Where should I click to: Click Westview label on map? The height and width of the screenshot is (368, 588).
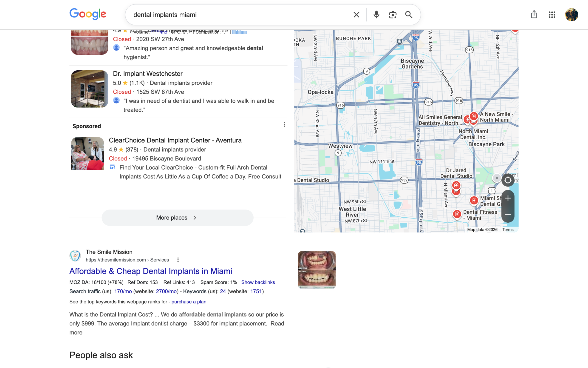coord(340,146)
